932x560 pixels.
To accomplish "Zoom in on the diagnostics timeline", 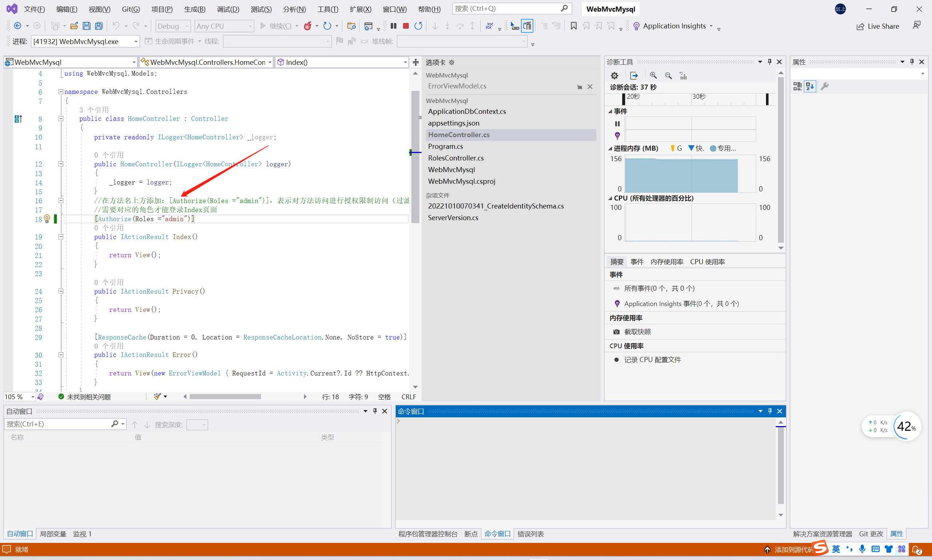I will click(653, 76).
